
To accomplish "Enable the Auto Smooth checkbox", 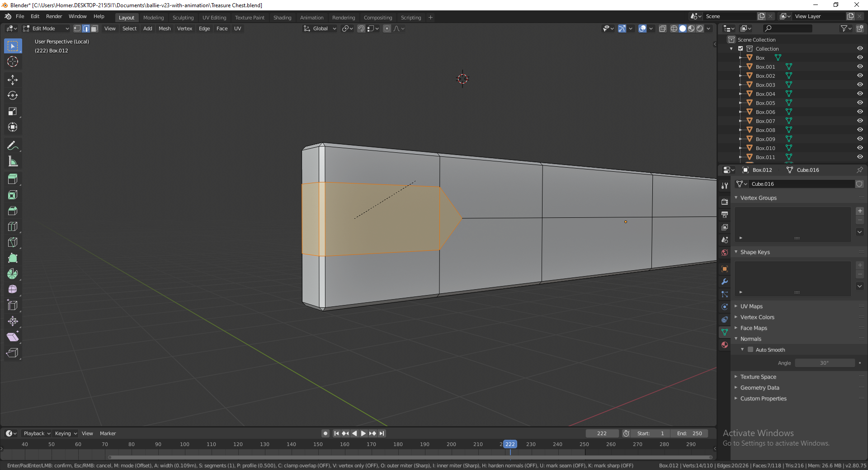I will pos(750,349).
